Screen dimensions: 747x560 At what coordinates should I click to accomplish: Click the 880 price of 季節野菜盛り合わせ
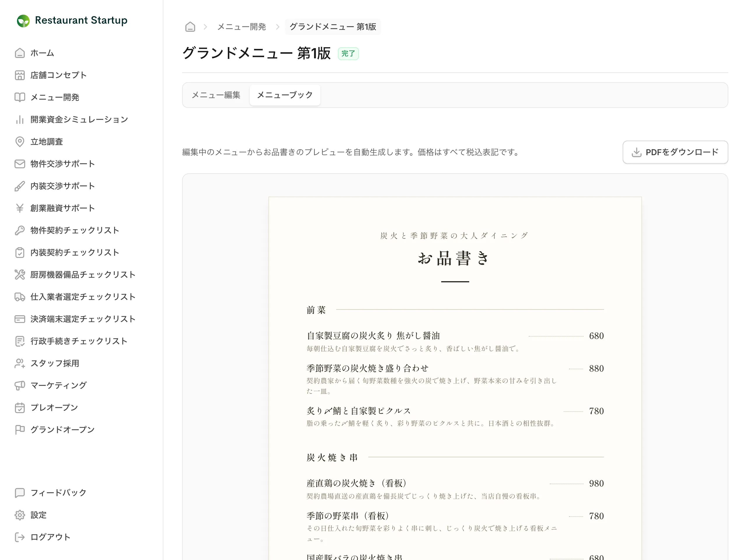point(596,369)
